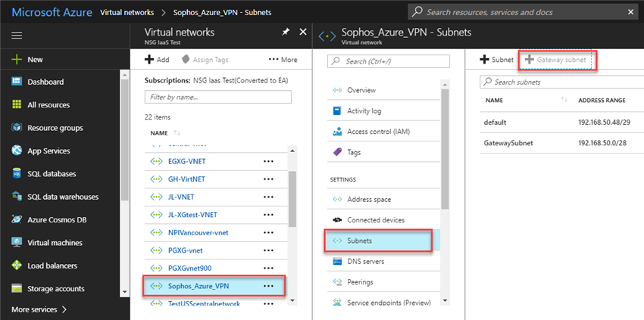
Task: Click the Resource groups cube icon
Action: point(17,128)
